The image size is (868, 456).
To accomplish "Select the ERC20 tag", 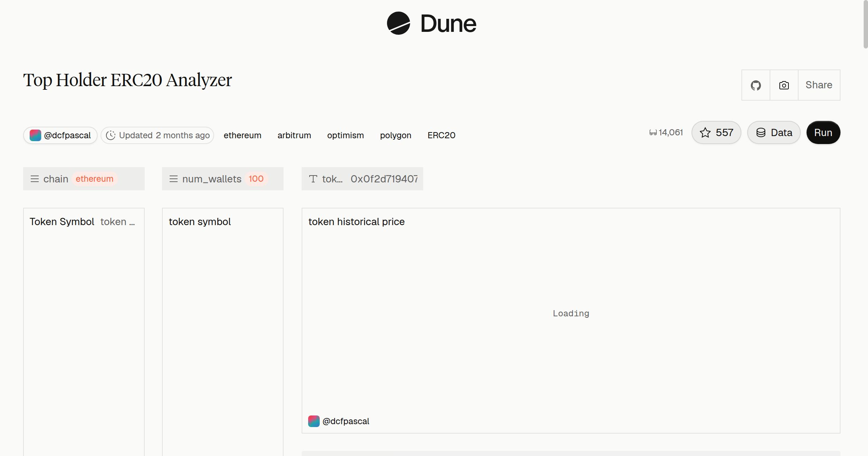I will pyautogui.click(x=441, y=135).
